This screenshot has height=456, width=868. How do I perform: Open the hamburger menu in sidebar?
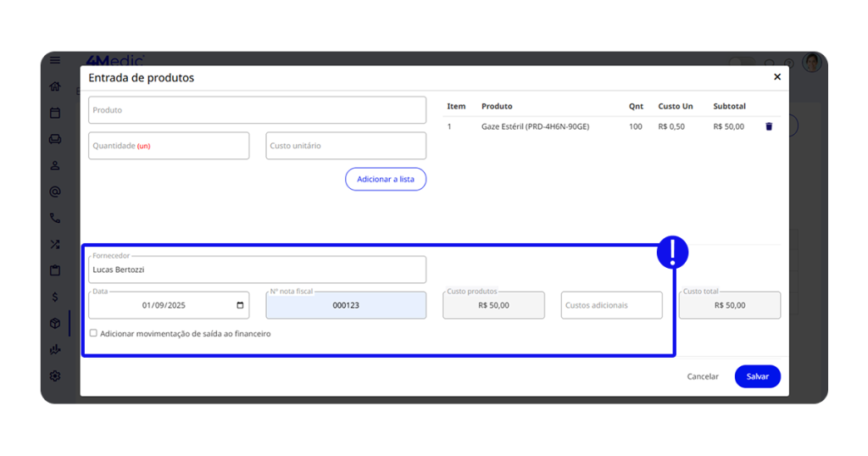(x=55, y=60)
